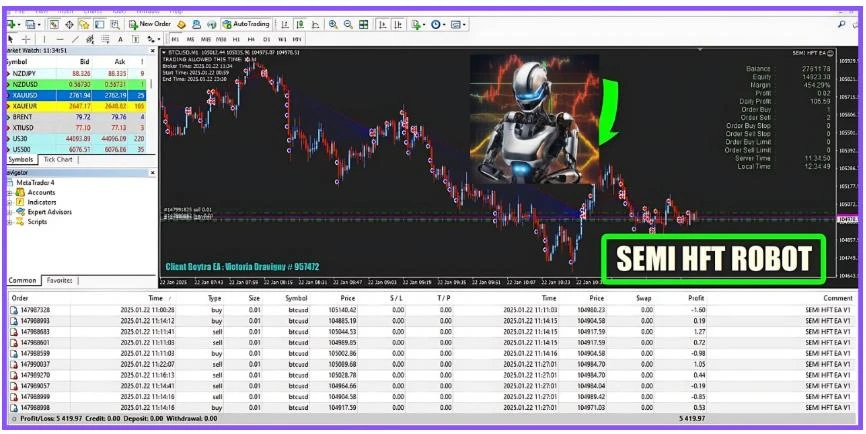
Task: Select the trendline drawing tool
Action: 75,39
